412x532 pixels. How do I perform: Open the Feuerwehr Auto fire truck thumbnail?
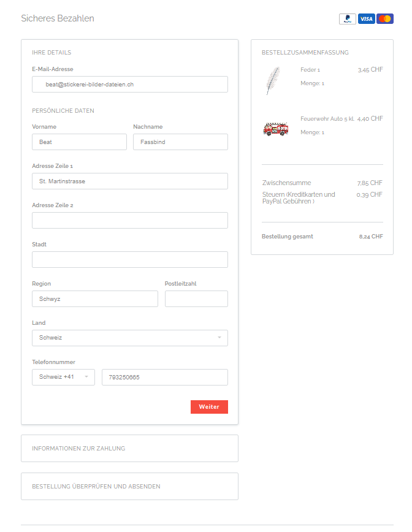(x=276, y=129)
